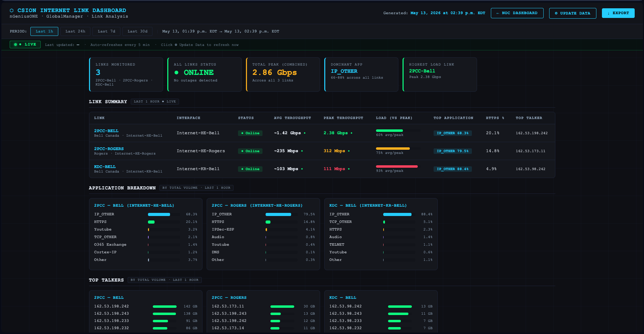Image resolution: width=644 pixels, height=334 pixels.
Task: Open the NOC Dashboard button
Action: point(517,13)
